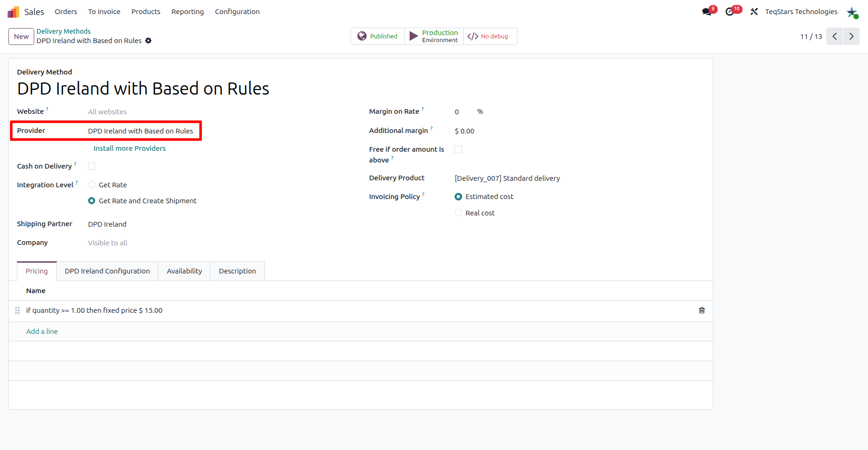Click Install more Providers link
This screenshot has height=450, width=868.
tap(130, 148)
